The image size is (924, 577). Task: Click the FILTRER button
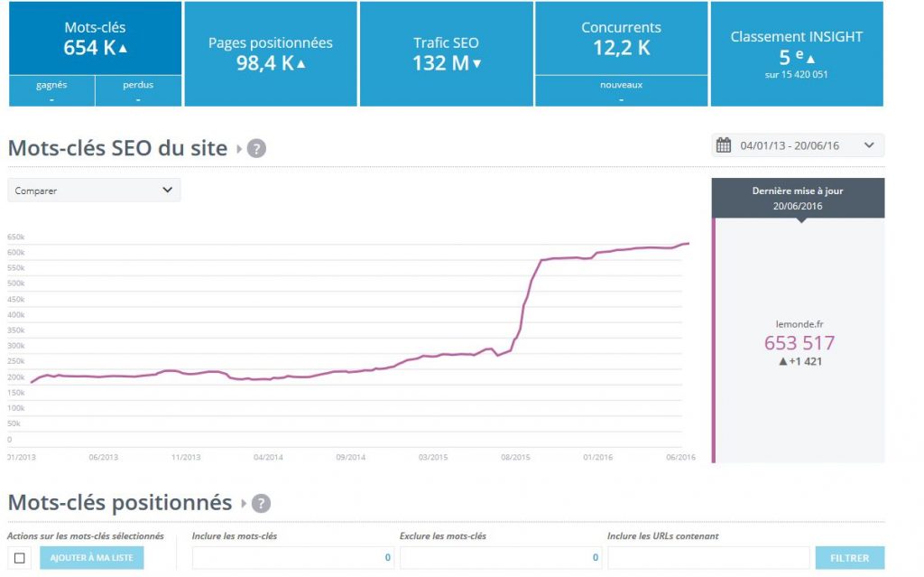coord(849,558)
